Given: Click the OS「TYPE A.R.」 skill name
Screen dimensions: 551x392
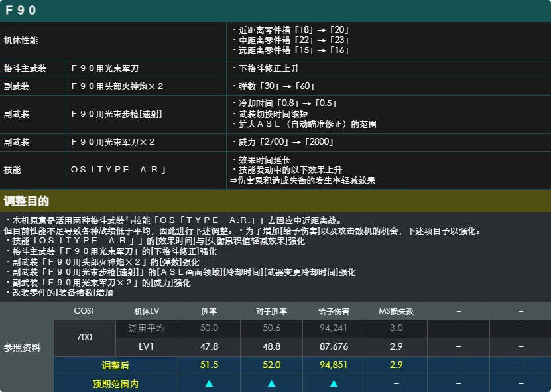Looking at the screenshot, I should [118, 170].
